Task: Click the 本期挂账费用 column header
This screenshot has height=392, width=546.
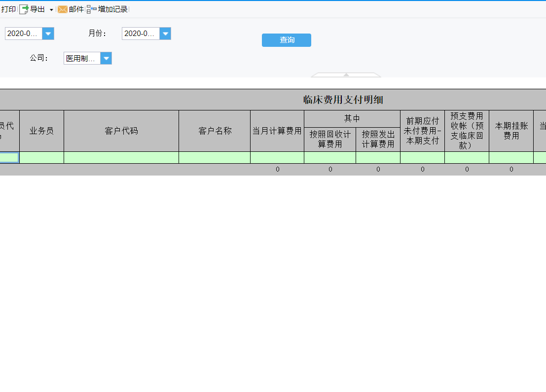Action: click(x=511, y=131)
